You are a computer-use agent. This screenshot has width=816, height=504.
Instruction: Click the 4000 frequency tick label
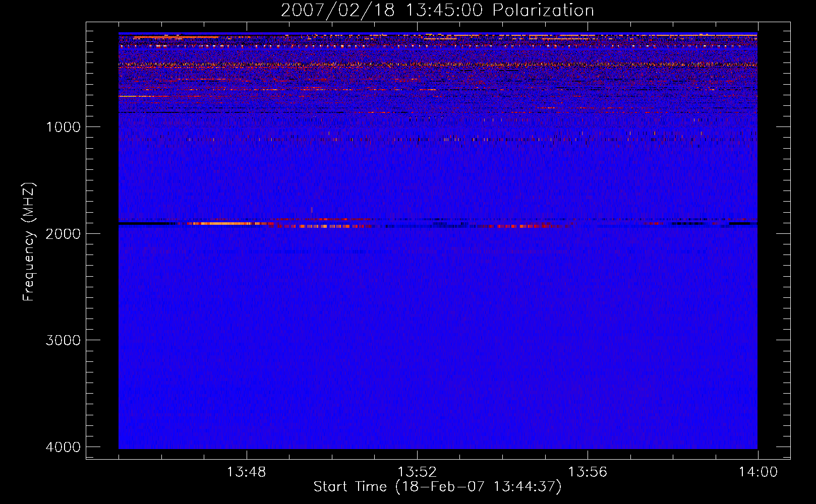(63, 447)
